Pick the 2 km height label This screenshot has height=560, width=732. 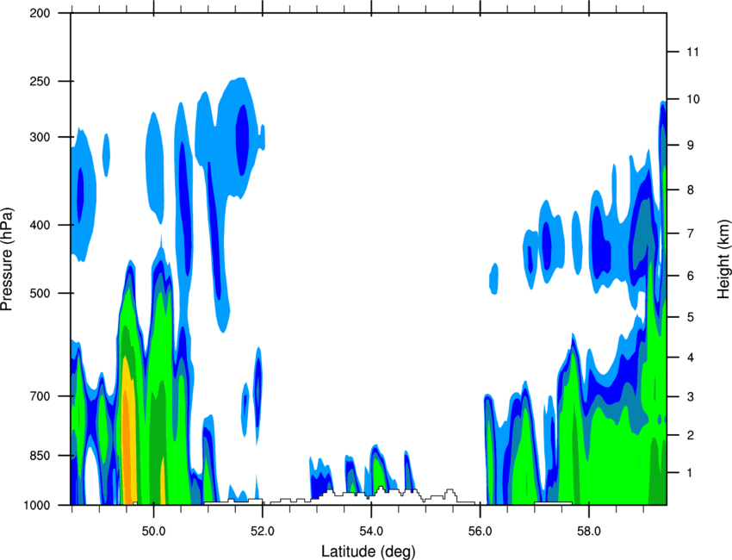[690, 435]
